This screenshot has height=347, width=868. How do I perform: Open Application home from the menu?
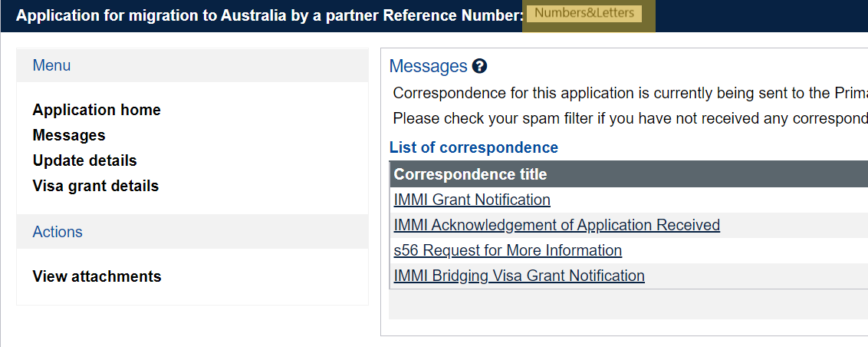pyautogui.click(x=97, y=110)
